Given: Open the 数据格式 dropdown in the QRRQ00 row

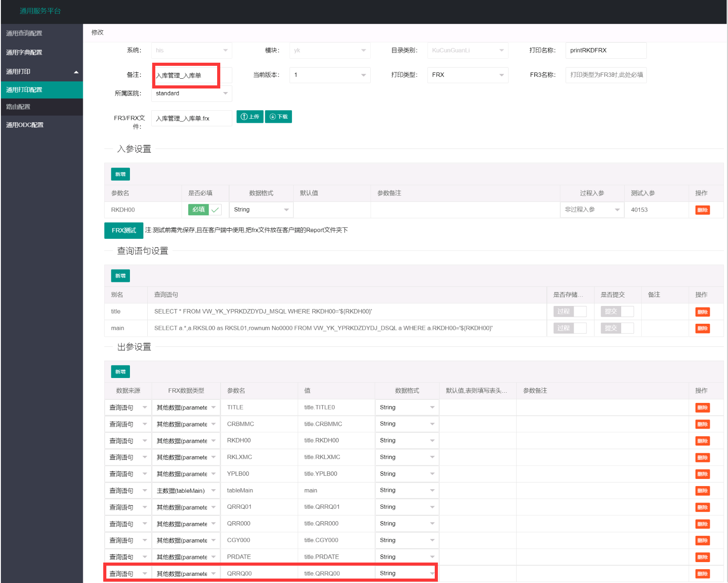Looking at the screenshot, I should point(407,573).
